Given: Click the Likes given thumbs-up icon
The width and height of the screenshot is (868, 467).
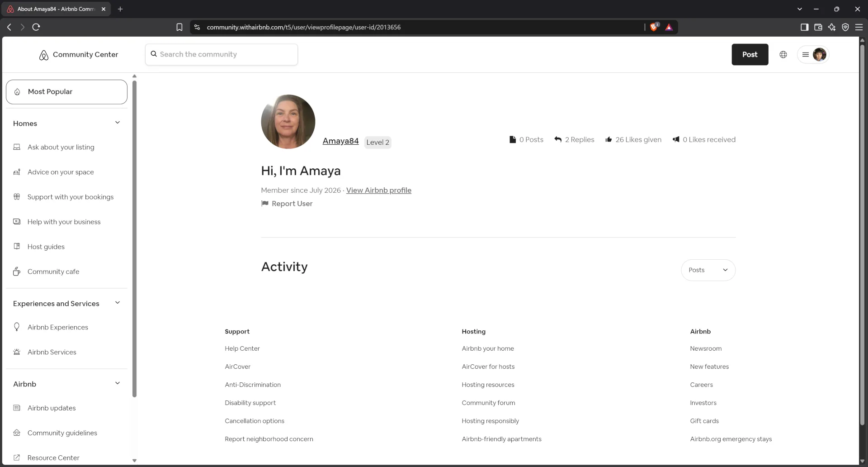Looking at the screenshot, I should pos(609,139).
